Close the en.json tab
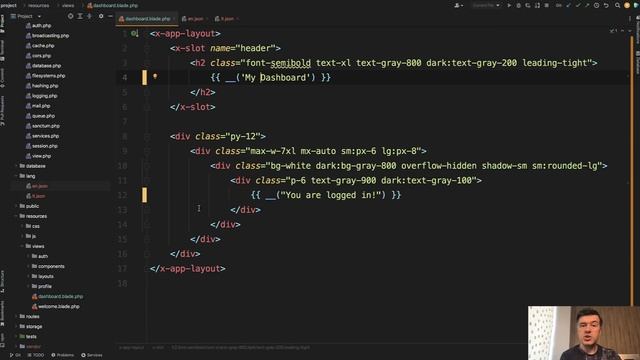The width and height of the screenshot is (640, 360). pyautogui.click(x=207, y=19)
